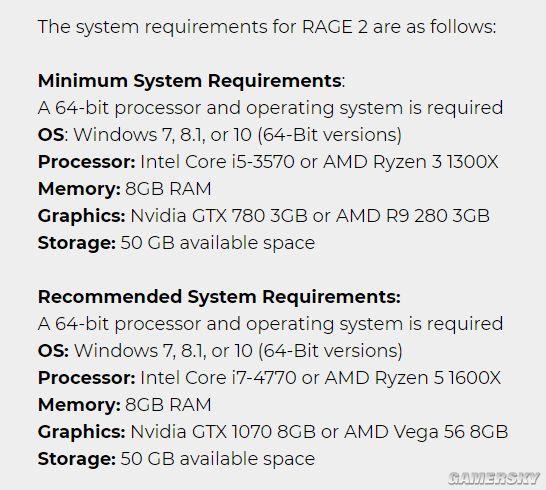Click the intro line about RAGE 2
Image resolution: width=546 pixels, height=490 pixels.
(x=267, y=27)
